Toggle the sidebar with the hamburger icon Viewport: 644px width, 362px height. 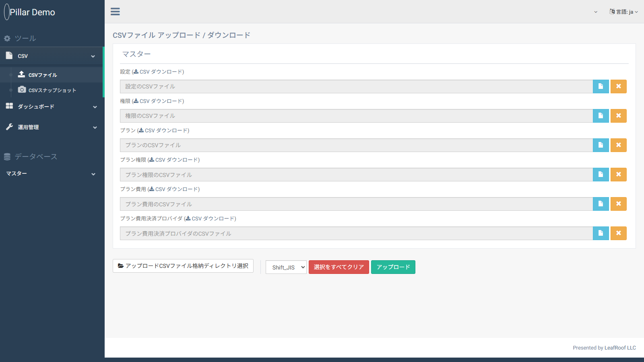coord(115,12)
